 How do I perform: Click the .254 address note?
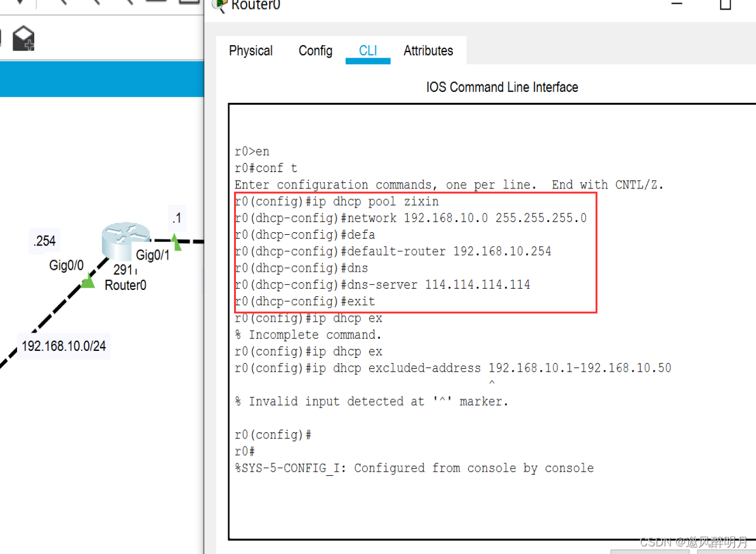[44, 241]
